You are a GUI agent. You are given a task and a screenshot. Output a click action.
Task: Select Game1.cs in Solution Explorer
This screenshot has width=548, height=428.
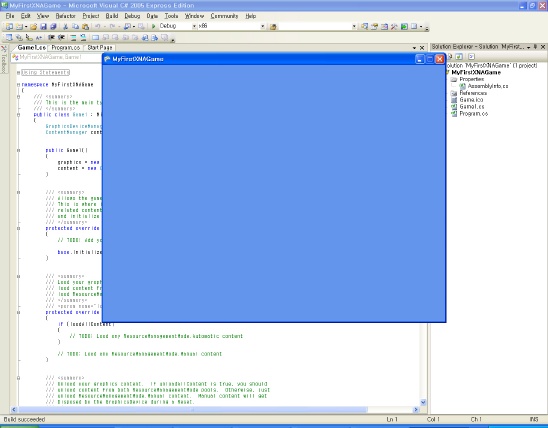click(x=472, y=107)
